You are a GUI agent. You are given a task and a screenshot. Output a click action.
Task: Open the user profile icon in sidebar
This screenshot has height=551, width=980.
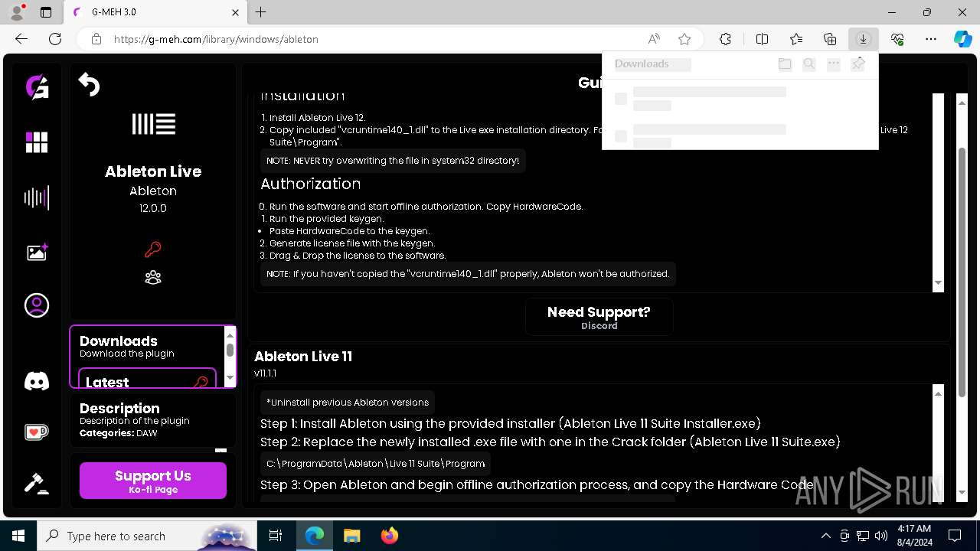[x=37, y=305]
